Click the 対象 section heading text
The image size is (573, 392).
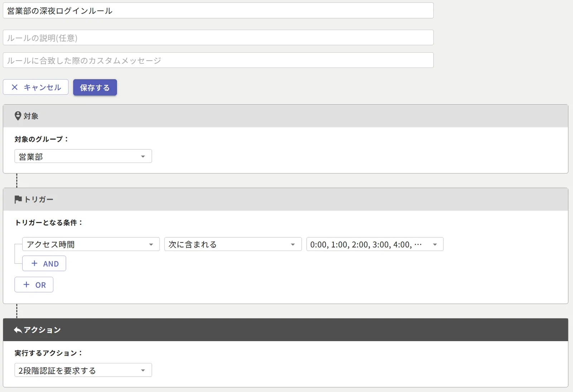[31, 116]
